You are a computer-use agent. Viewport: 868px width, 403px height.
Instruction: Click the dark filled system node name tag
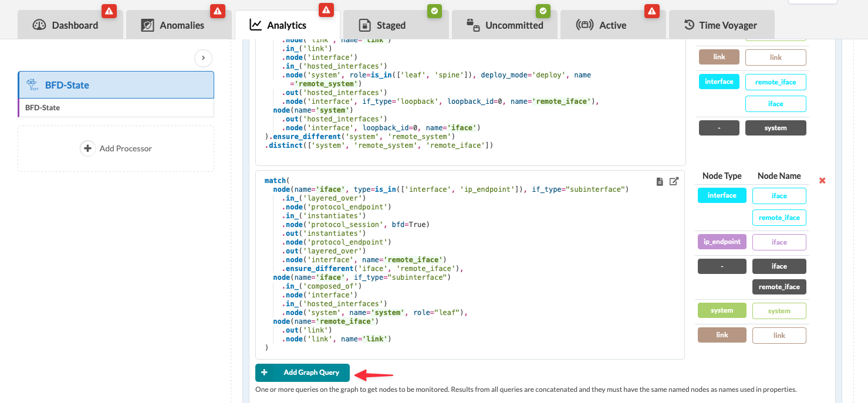coord(775,128)
